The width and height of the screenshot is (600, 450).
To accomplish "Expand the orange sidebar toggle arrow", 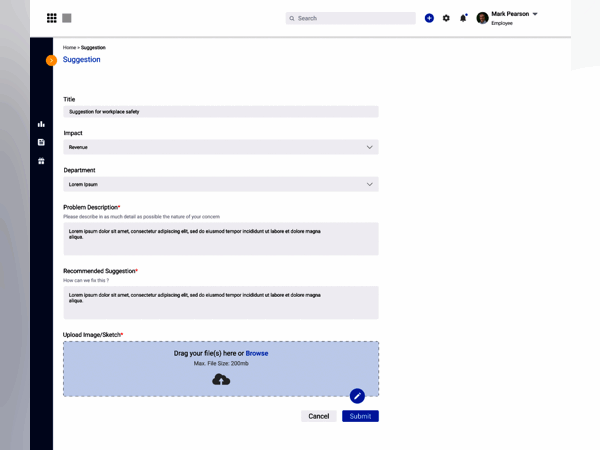I will point(51,60).
